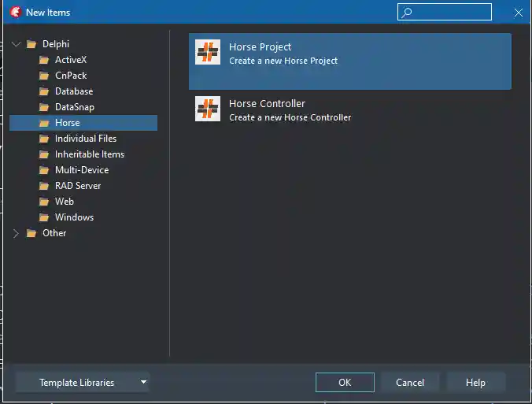
Task: Select the Inheritable Items category
Action: tap(90, 154)
